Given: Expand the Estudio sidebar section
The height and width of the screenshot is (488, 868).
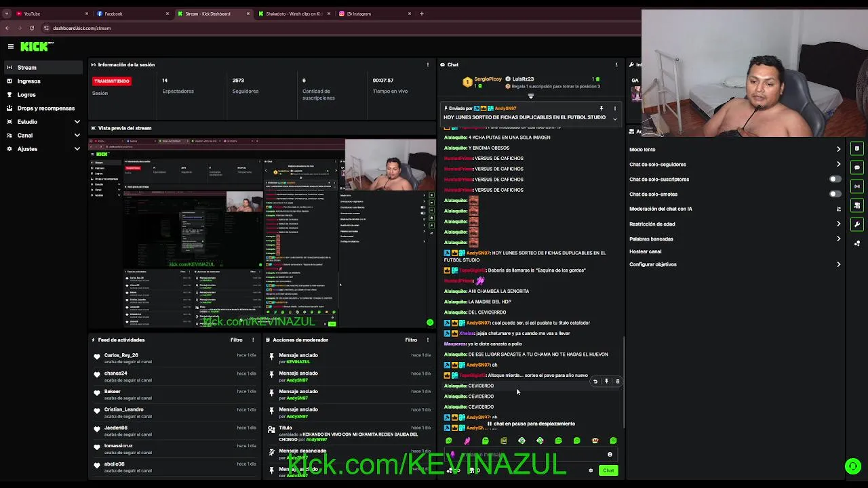Looking at the screenshot, I should point(77,121).
